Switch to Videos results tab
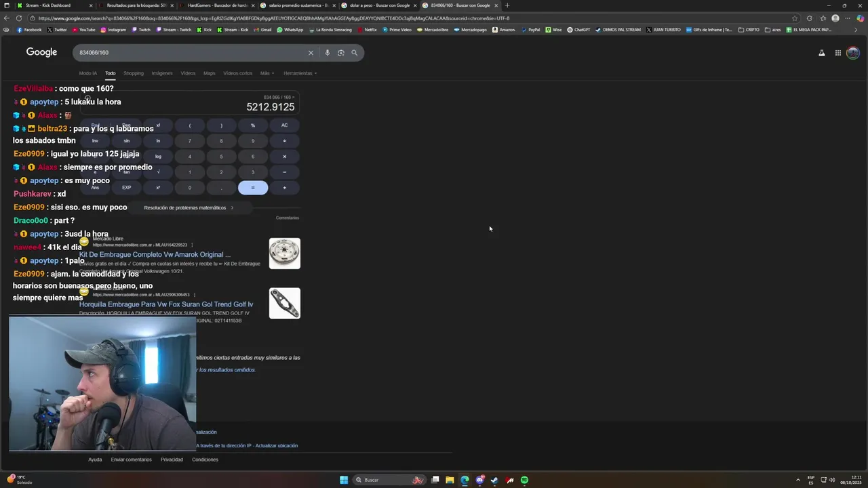Screen dimensions: 868x488 [x=188, y=73]
